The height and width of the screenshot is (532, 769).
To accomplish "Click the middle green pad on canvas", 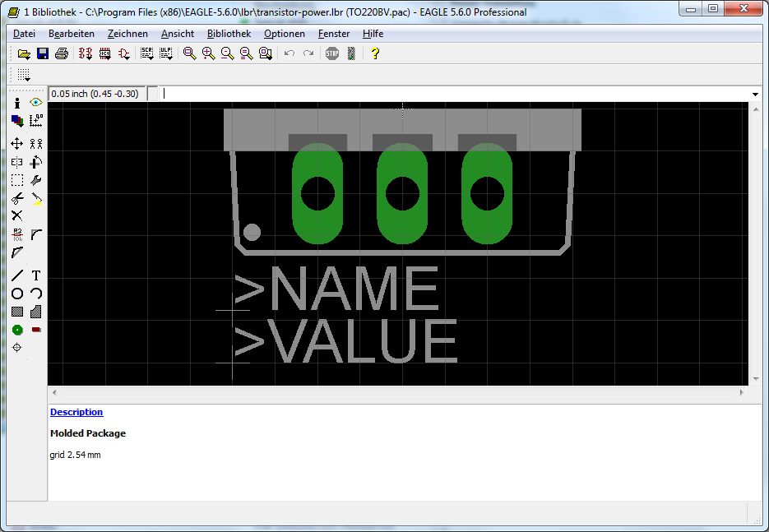I will [x=402, y=193].
